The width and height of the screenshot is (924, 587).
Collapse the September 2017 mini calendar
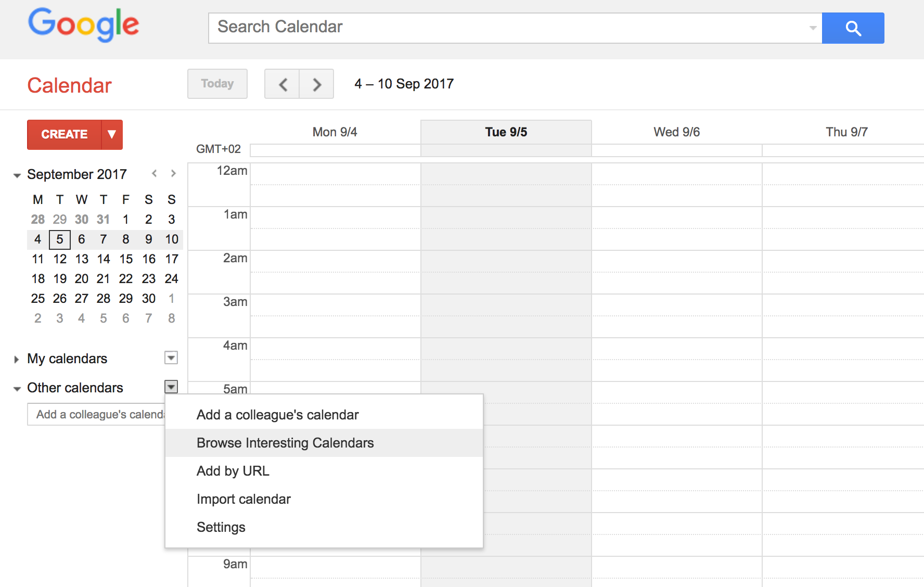click(16, 174)
